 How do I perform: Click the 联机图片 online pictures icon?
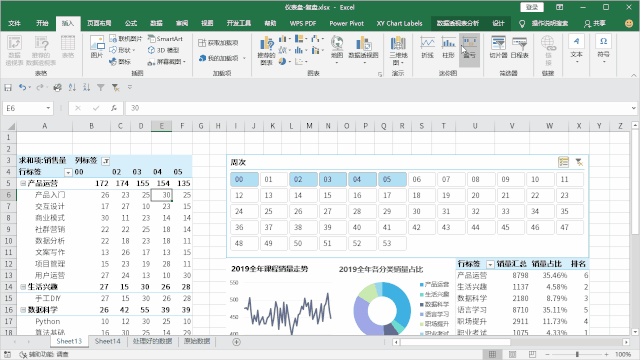(126, 39)
